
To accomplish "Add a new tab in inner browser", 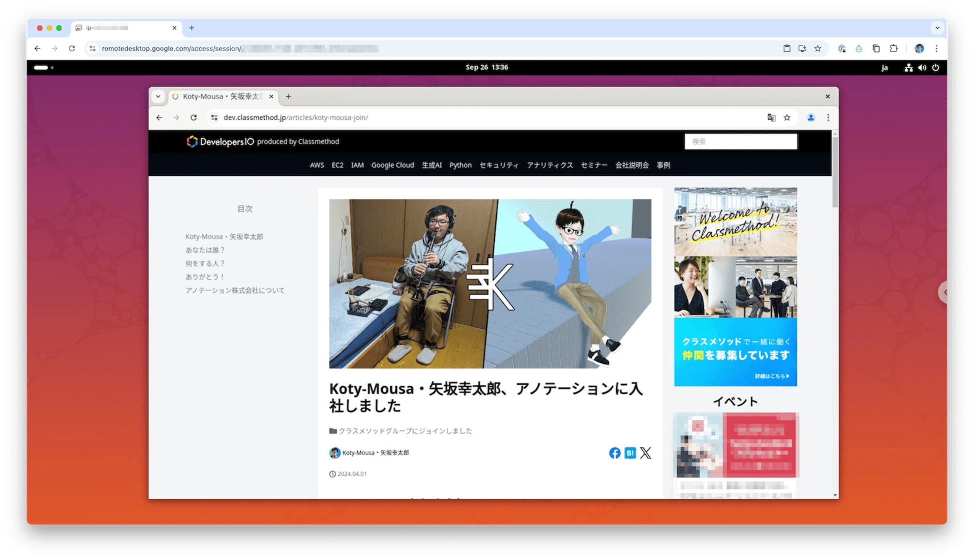I will [x=288, y=96].
